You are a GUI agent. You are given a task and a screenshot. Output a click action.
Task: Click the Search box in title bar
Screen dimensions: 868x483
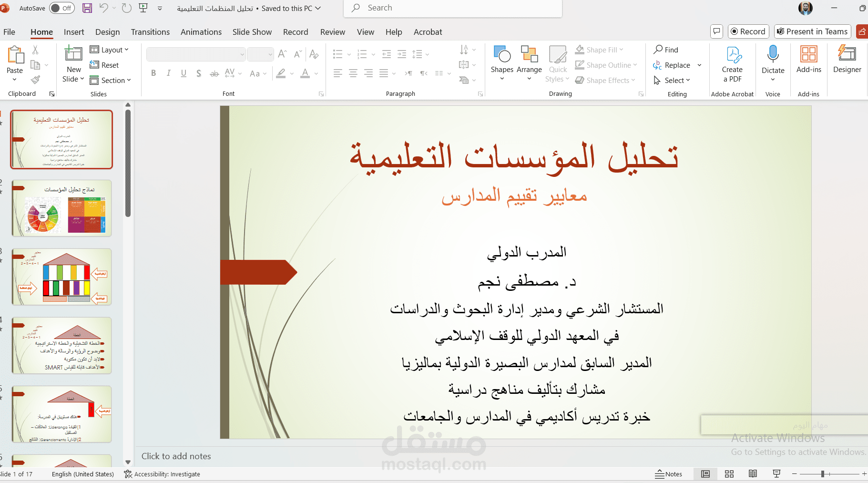tap(453, 8)
